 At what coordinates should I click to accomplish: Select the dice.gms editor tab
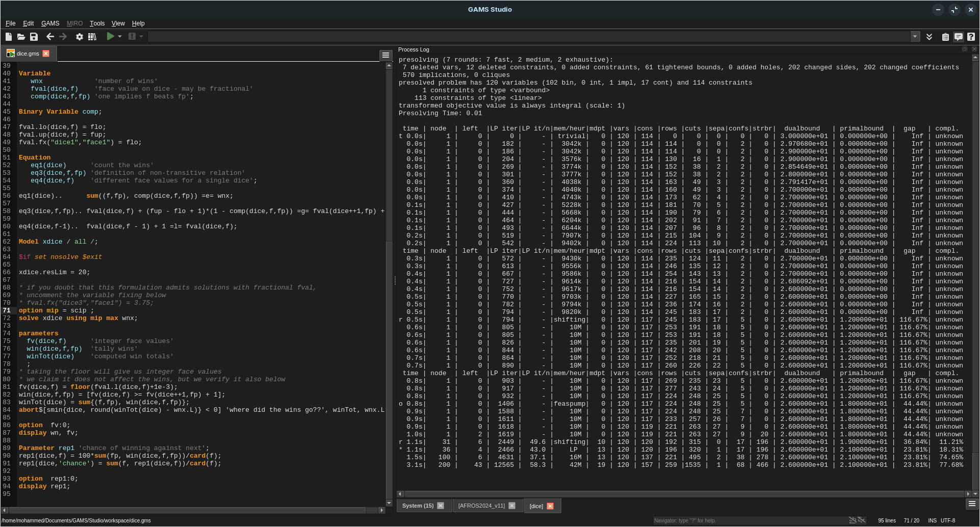pos(28,54)
